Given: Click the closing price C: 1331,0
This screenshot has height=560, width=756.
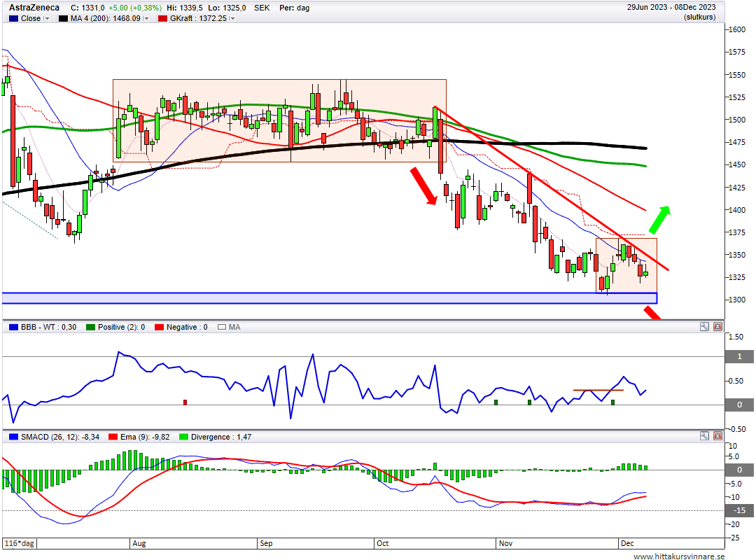Looking at the screenshot, I should tap(87, 8).
